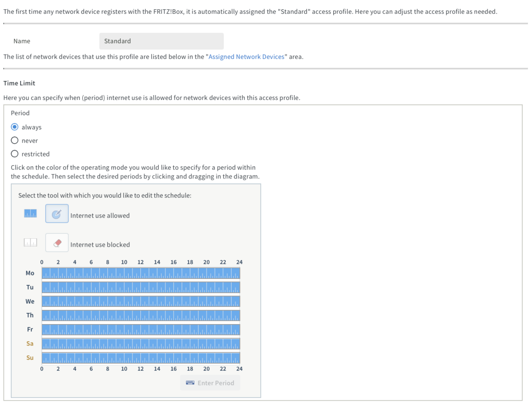Open the Assigned Network Devices link

click(246, 56)
